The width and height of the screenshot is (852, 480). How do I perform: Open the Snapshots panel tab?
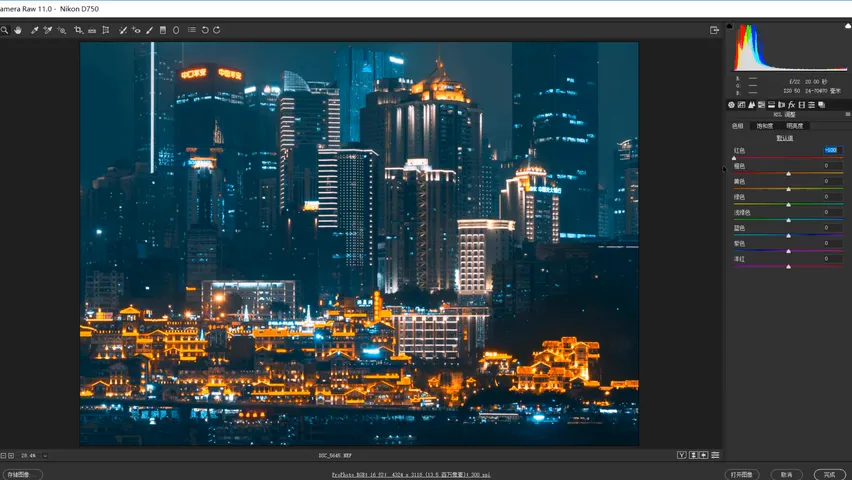(x=822, y=105)
